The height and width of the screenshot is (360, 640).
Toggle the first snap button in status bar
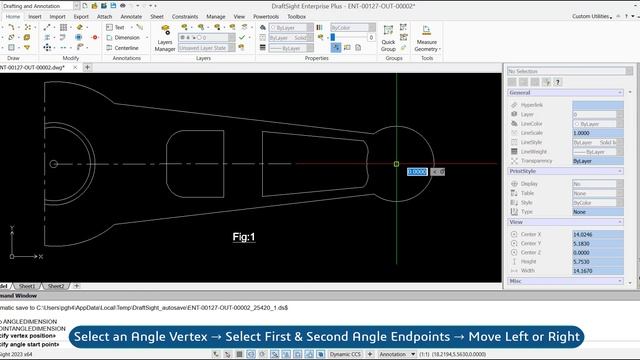coord(216,354)
